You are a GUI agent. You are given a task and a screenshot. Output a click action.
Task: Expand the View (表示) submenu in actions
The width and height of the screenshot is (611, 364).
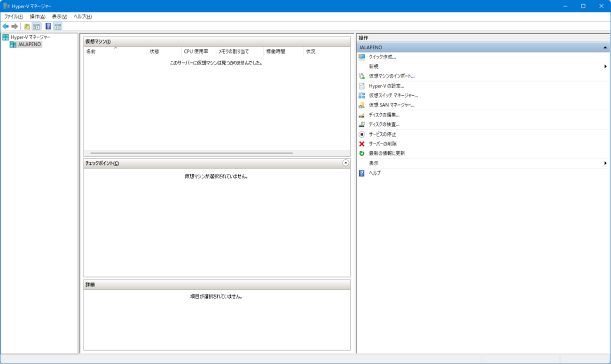605,163
